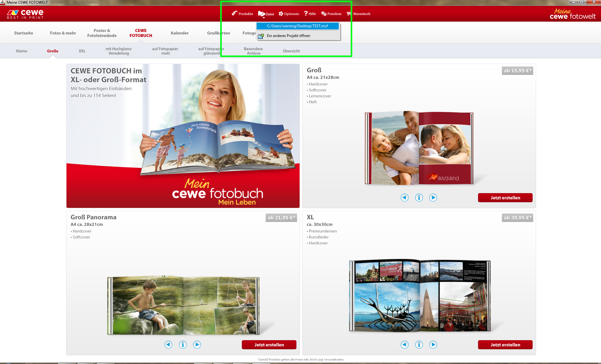Open 'auf Fotopapier glänzend' subcategory
The width and height of the screenshot is (601, 364).
[211, 51]
